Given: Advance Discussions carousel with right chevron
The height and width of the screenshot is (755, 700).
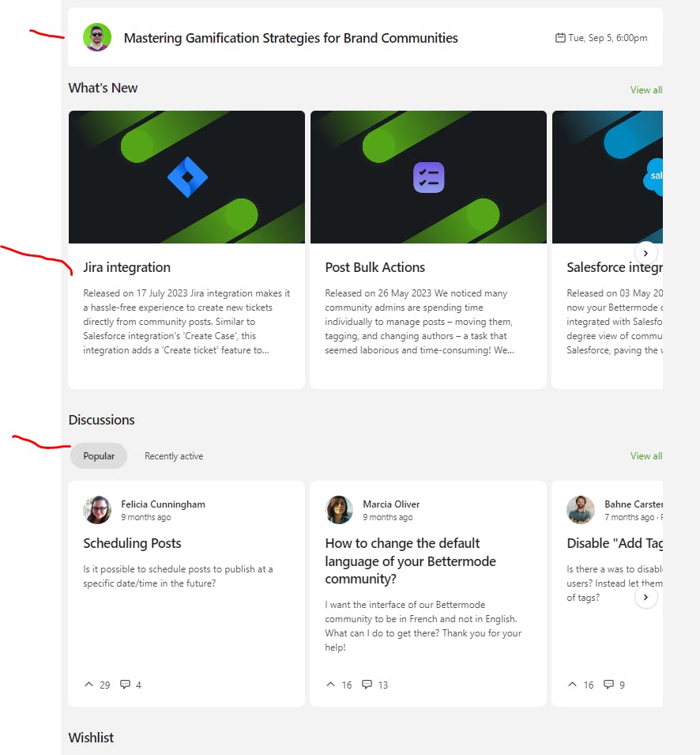Looking at the screenshot, I should (646, 597).
